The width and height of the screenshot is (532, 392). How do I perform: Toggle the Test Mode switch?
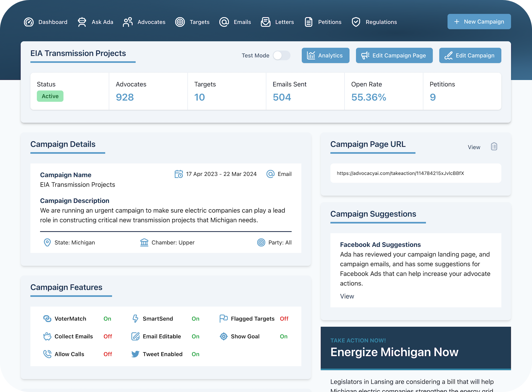pyautogui.click(x=282, y=56)
